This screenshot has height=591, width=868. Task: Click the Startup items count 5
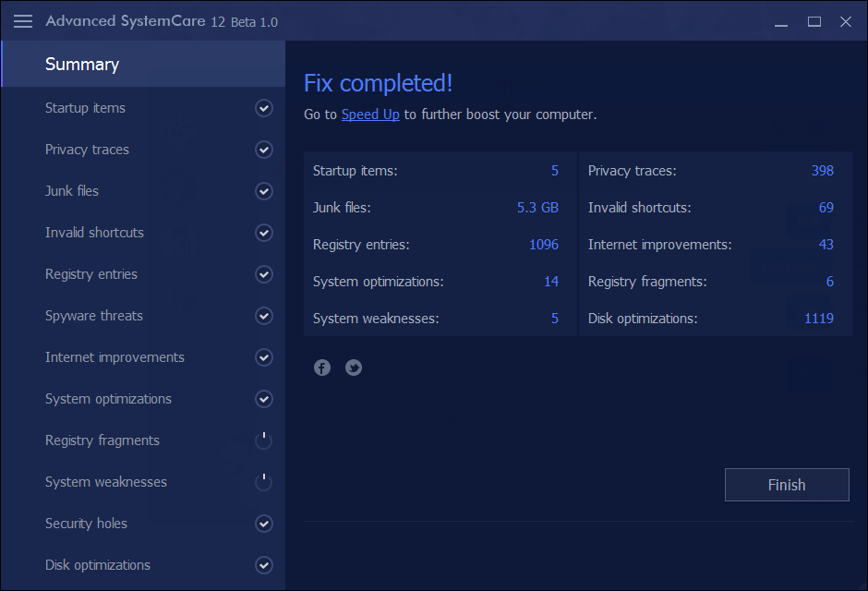[555, 171]
